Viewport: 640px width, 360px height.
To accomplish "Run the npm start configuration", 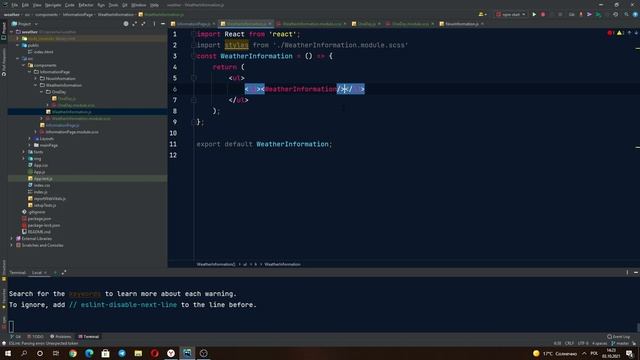I will pos(534,14).
